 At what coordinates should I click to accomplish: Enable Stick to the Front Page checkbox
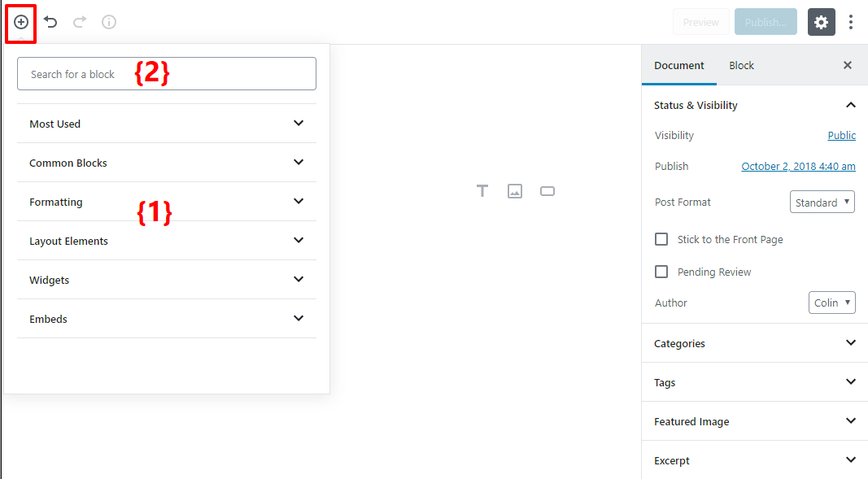[661, 240]
